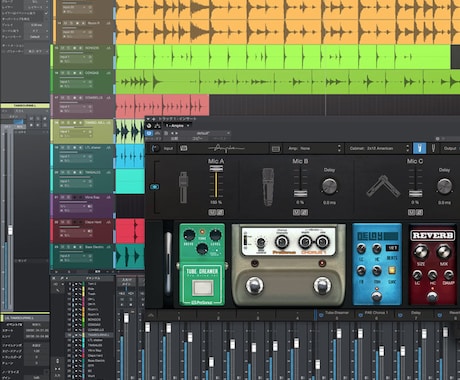Open the Ampire preset 'default' dropdown
This screenshot has width=460, height=380.
206,133
